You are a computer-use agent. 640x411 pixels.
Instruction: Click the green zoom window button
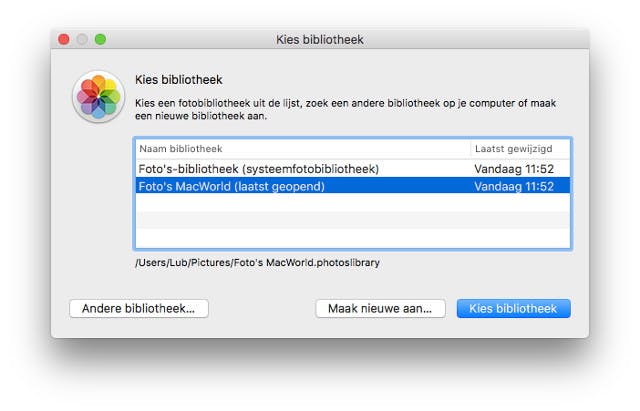coord(100,39)
